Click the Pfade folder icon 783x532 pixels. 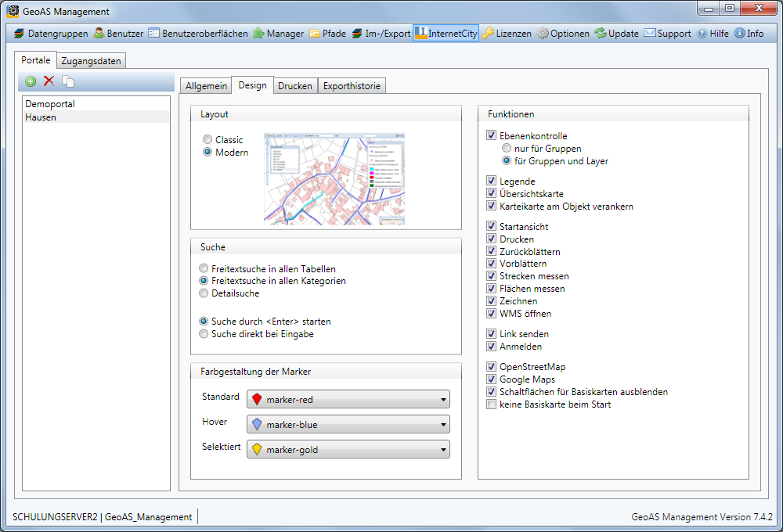tap(315, 34)
